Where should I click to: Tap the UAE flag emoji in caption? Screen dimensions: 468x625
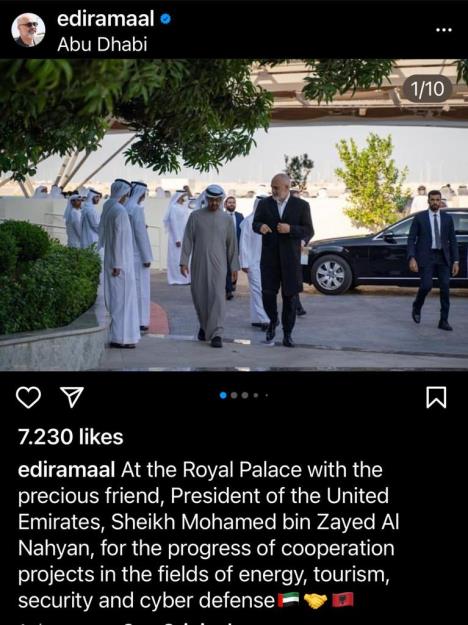pos(289,600)
